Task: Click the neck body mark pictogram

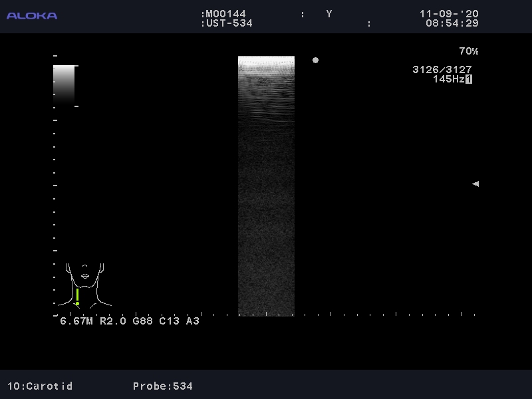Action: point(84,285)
